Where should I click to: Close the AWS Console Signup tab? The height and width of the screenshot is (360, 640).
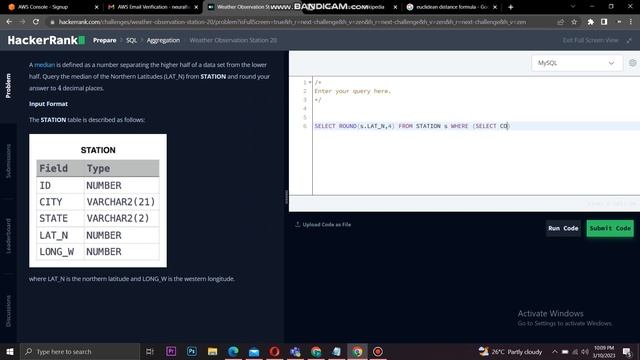tap(96, 7)
